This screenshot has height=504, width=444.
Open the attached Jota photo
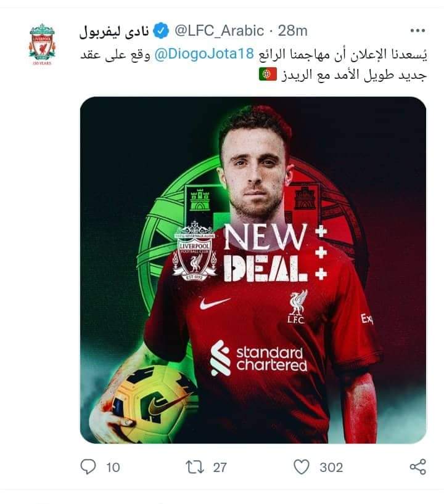(x=253, y=270)
